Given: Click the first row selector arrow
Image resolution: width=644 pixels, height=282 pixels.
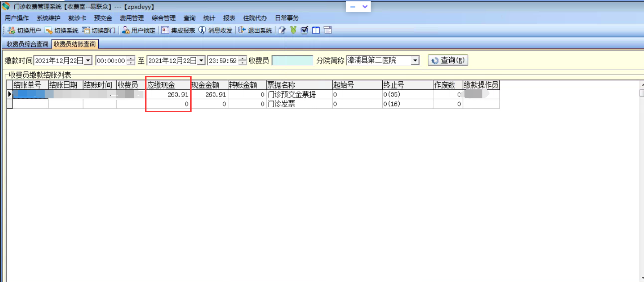Looking at the screenshot, I should pyautogui.click(x=9, y=95).
